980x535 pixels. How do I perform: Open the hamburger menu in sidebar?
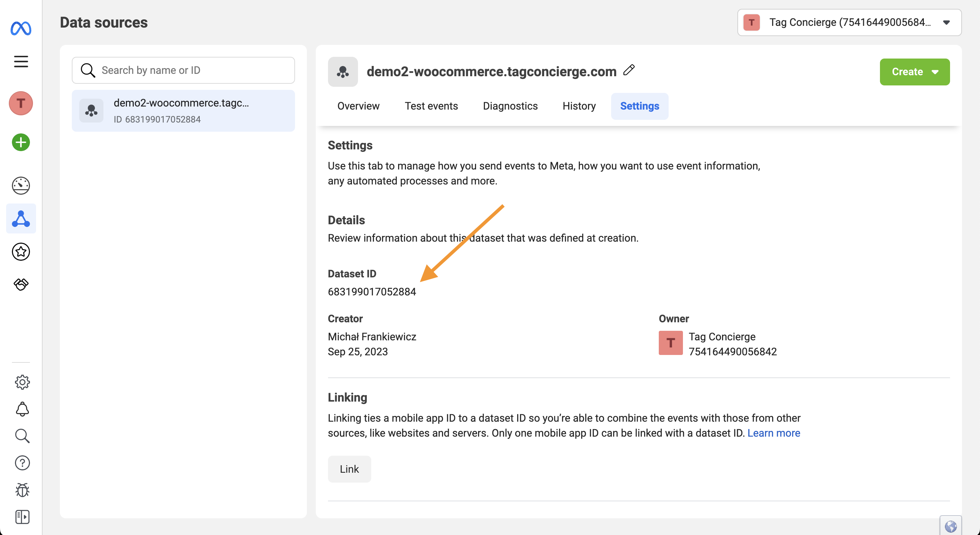tap(21, 61)
